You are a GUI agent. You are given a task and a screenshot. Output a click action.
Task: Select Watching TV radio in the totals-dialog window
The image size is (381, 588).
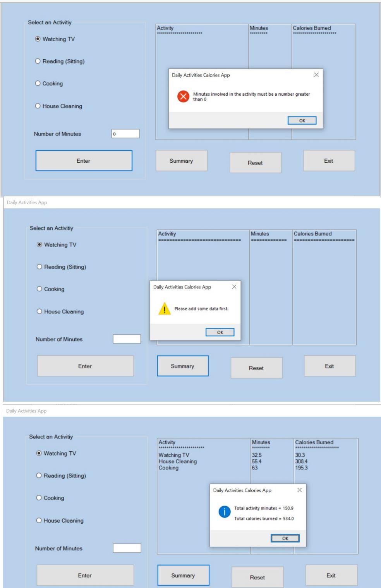pyautogui.click(x=56, y=453)
